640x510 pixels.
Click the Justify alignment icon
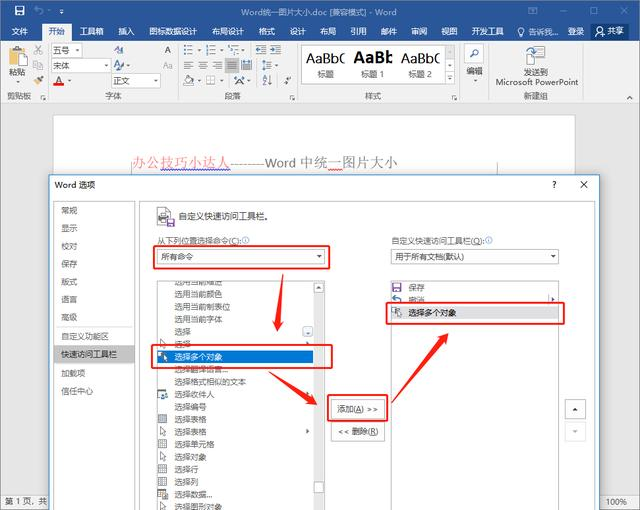coord(231,65)
